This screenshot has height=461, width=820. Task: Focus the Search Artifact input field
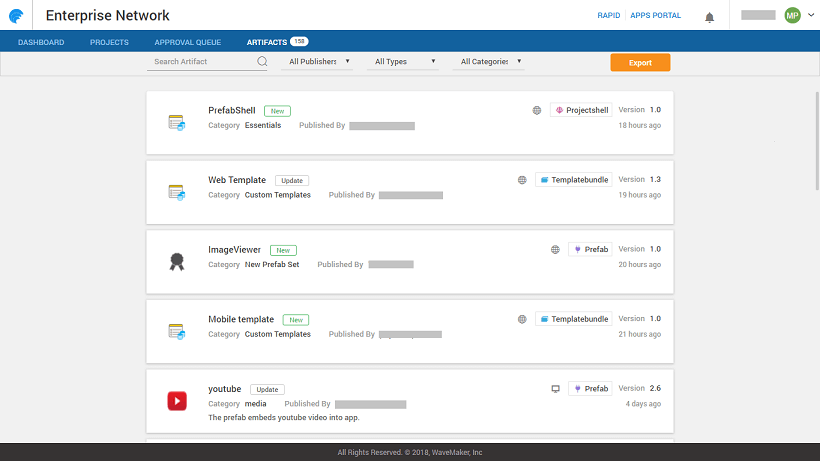(x=203, y=62)
